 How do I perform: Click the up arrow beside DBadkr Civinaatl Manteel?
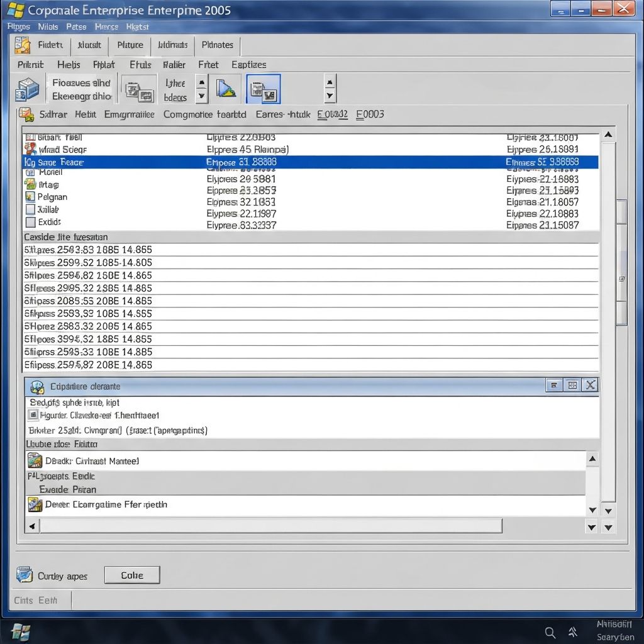(x=592, y=458)
